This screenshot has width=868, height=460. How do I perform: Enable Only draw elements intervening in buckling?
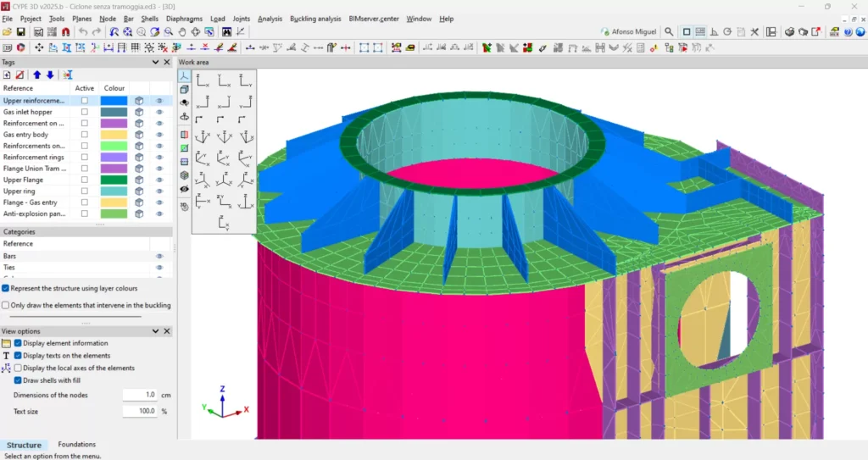point(6,305)
